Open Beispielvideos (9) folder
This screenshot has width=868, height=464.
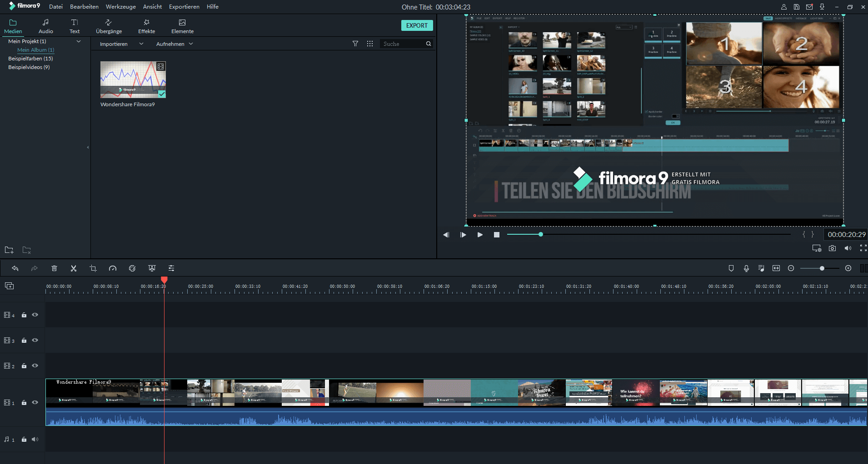(x=29, y=67)
